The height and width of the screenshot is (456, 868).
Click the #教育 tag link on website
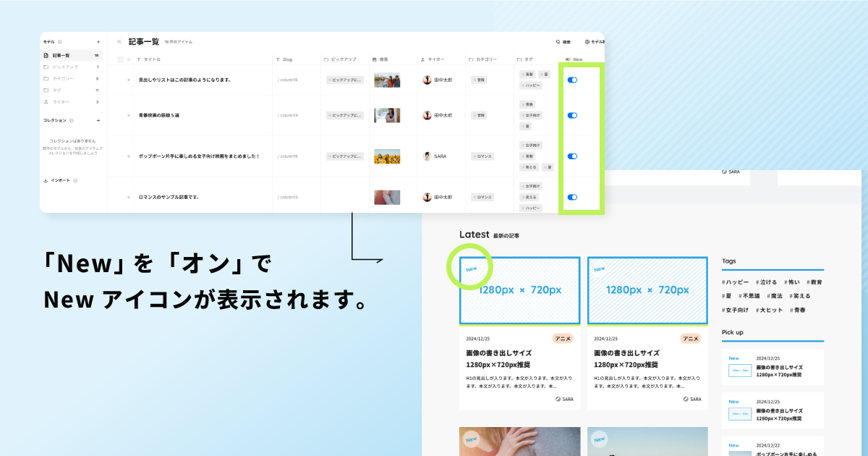point(814,282)
